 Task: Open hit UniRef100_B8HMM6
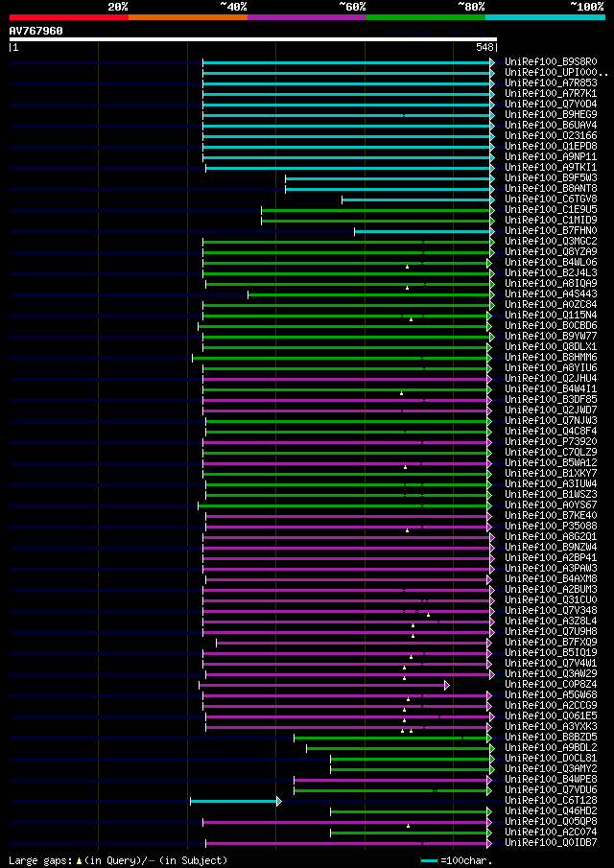[x=551, y=358]
